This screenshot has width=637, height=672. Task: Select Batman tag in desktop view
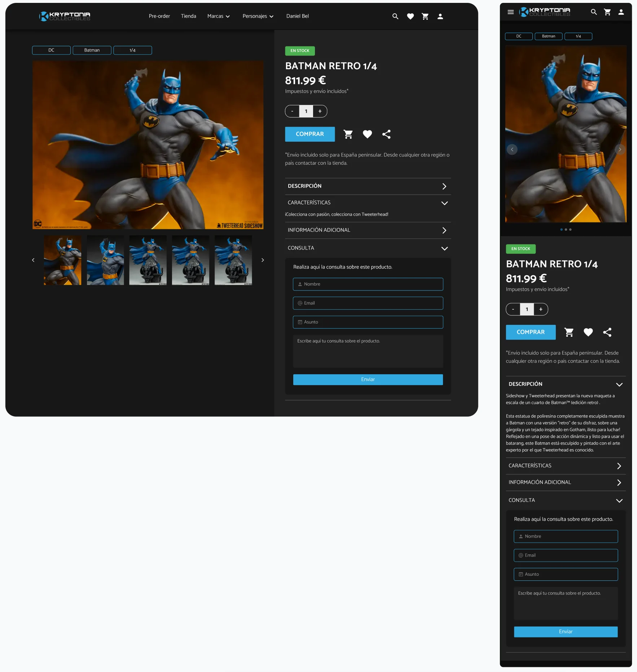[92, 50]
